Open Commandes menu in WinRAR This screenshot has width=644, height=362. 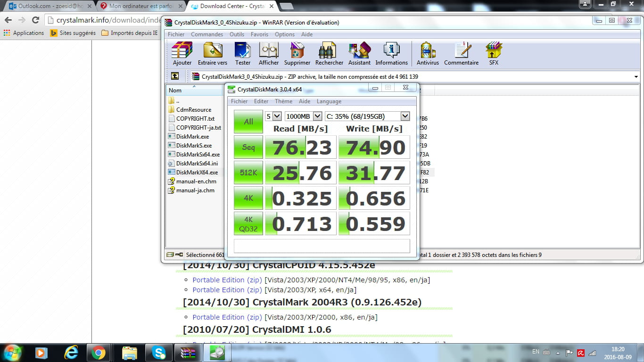[207, 34]
